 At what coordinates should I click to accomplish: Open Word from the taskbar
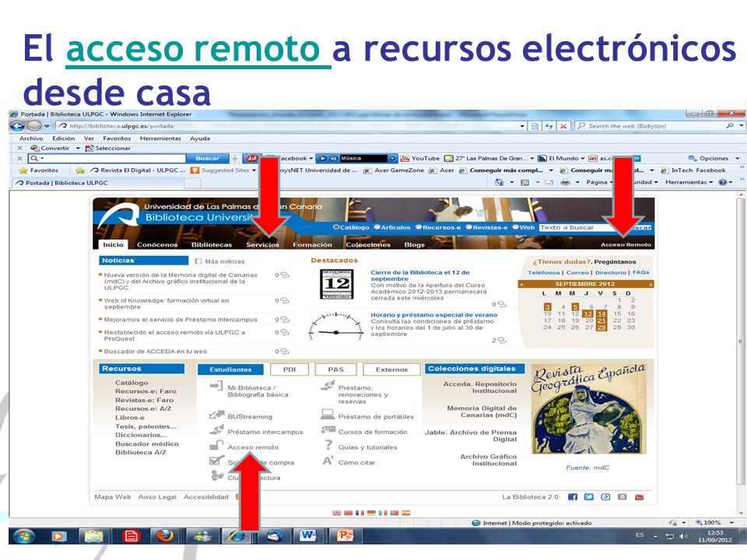[308, 536]
